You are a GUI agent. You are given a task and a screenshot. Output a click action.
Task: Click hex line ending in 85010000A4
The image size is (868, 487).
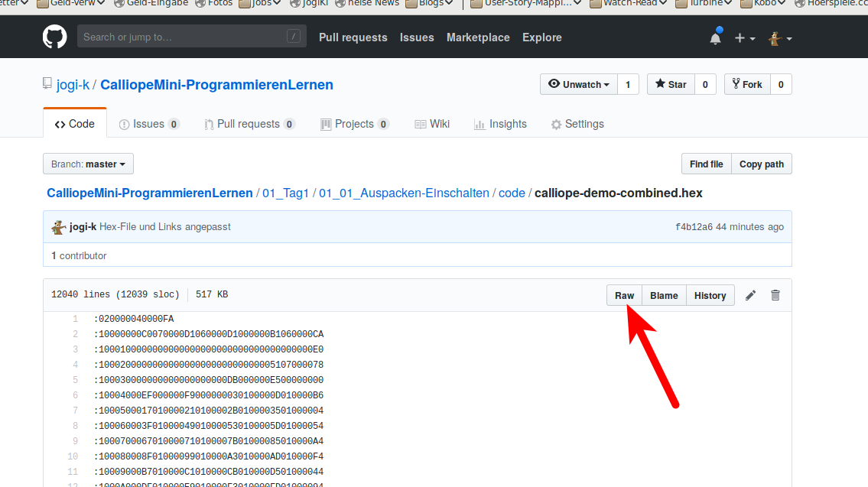(x=209, y=441)
